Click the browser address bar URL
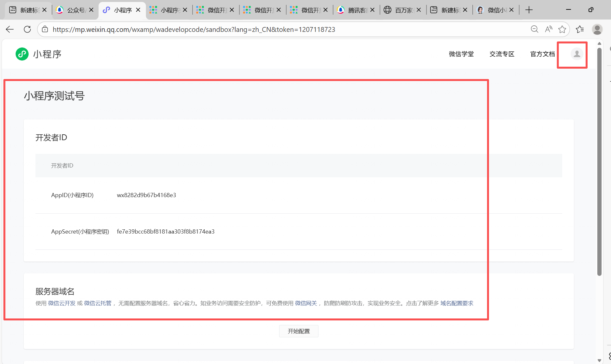The image size is (611, 364). tap(194, 29)
